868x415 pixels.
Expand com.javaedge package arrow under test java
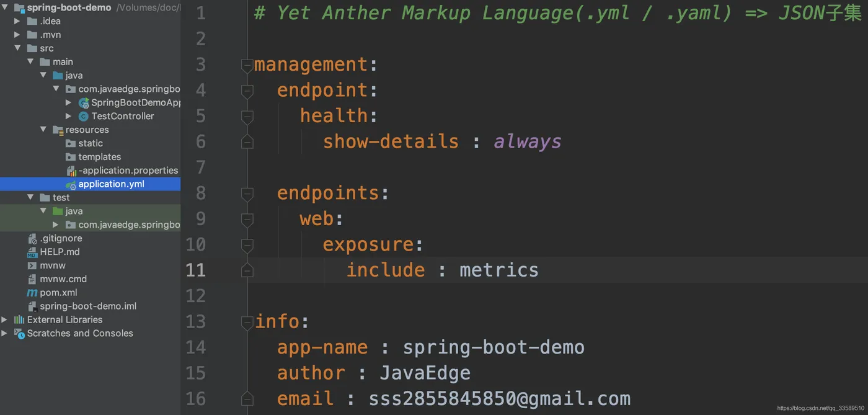point(56,225)
